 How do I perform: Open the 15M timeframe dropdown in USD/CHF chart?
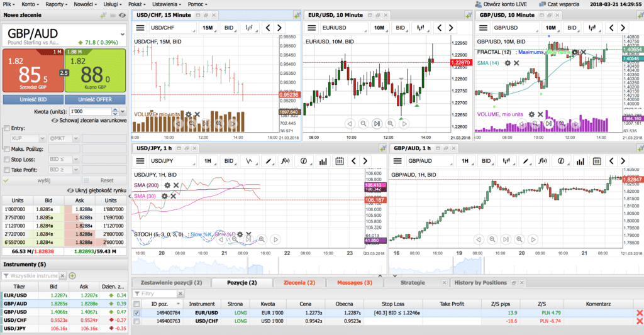pyautogui.click(x=209, y=28)
